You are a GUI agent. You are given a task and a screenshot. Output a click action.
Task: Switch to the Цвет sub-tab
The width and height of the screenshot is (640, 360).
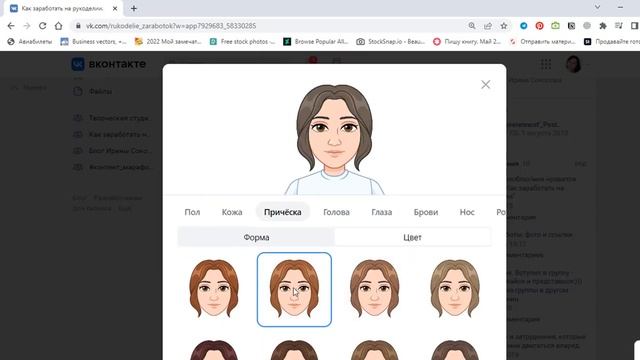point(412,237)
